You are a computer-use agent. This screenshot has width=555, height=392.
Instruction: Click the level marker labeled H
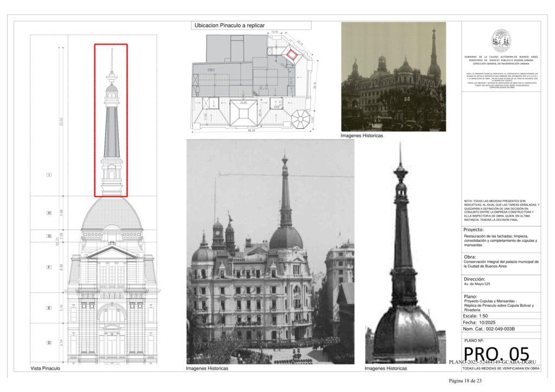coord(49,213)
